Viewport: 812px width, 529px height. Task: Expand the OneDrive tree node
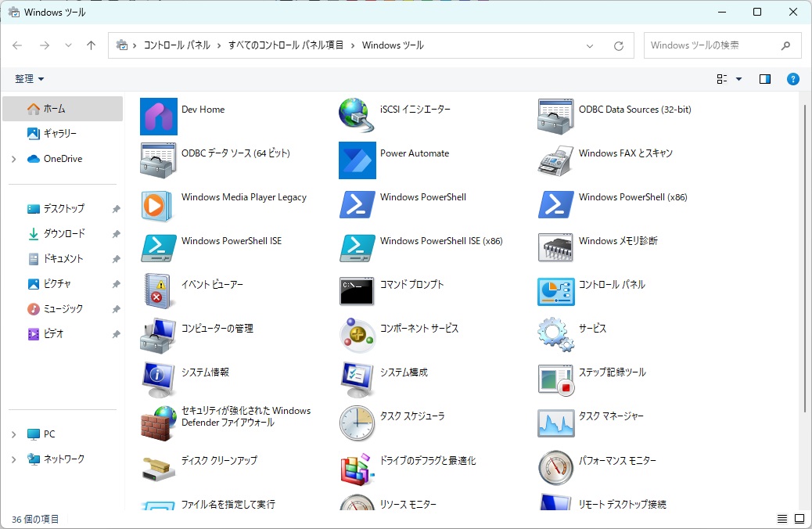click(x=14, y=159)
